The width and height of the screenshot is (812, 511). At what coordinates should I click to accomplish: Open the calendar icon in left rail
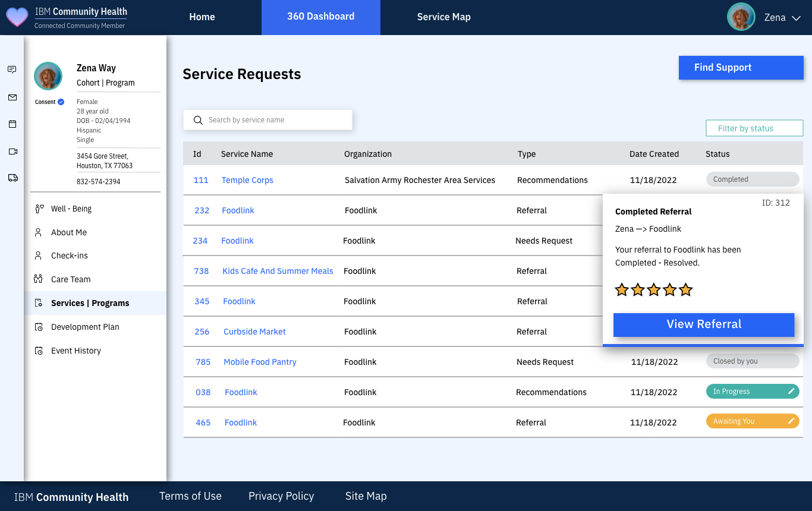coord(12,124)
